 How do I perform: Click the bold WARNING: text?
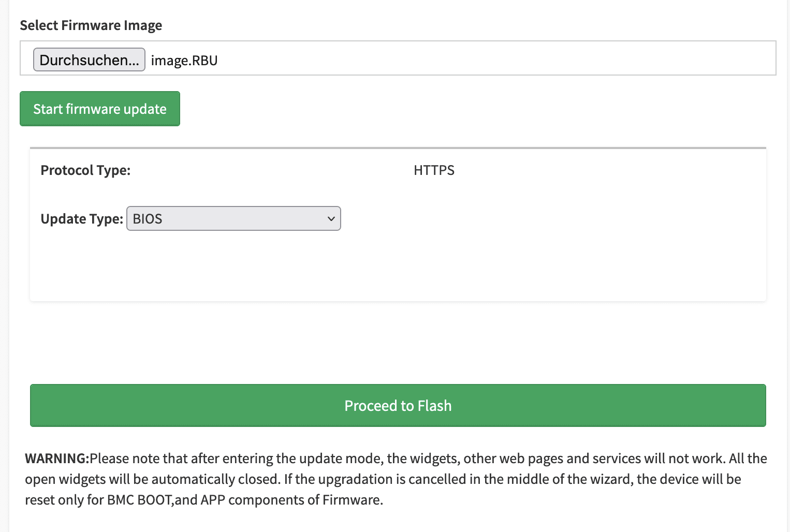57,459
